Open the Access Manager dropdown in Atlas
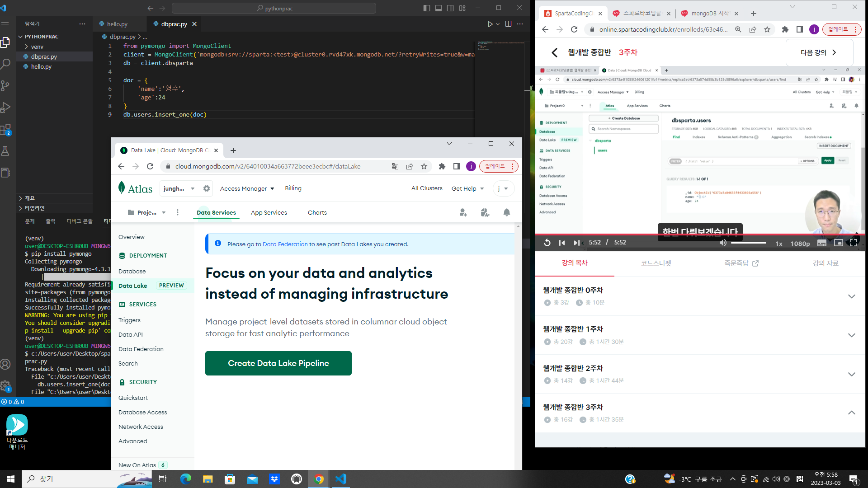Viewport: 868px width, 488px height. point(247,188)
